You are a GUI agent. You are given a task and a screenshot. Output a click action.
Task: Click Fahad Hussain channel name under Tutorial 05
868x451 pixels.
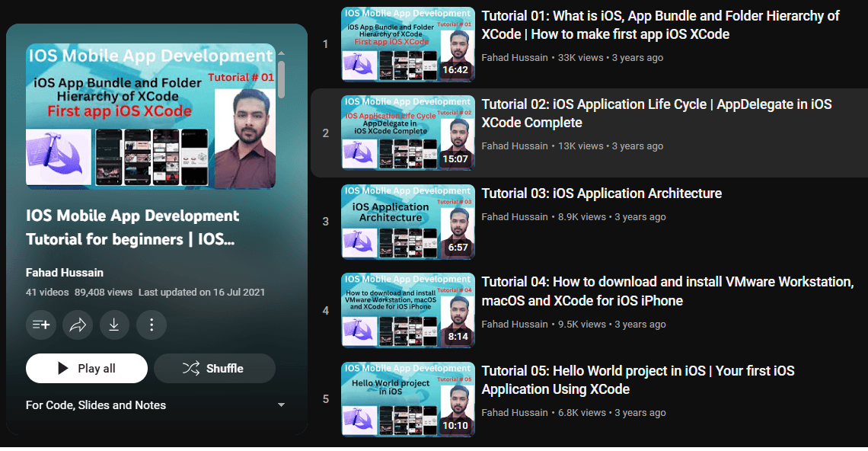click(x=515, y=413)
